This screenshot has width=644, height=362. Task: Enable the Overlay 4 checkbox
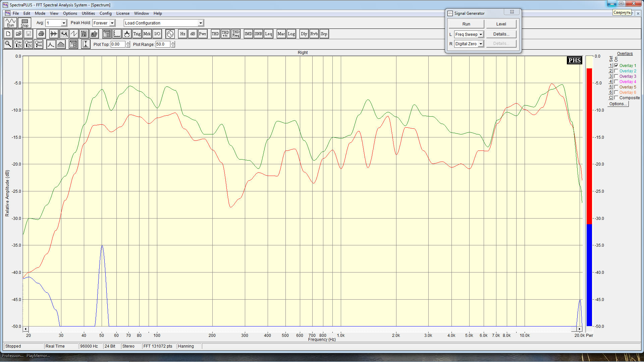coord(616,82)
